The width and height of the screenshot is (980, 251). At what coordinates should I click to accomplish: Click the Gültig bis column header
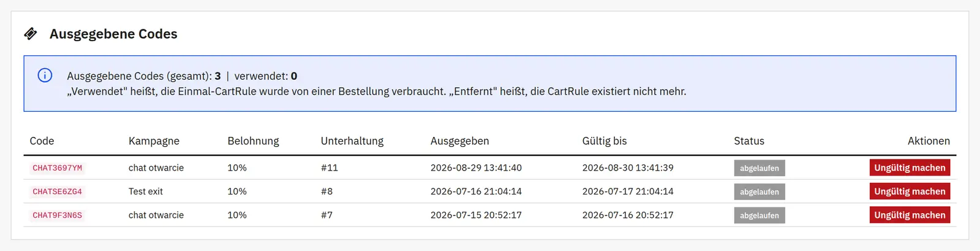pyautogui.click(x=605, y=141)
